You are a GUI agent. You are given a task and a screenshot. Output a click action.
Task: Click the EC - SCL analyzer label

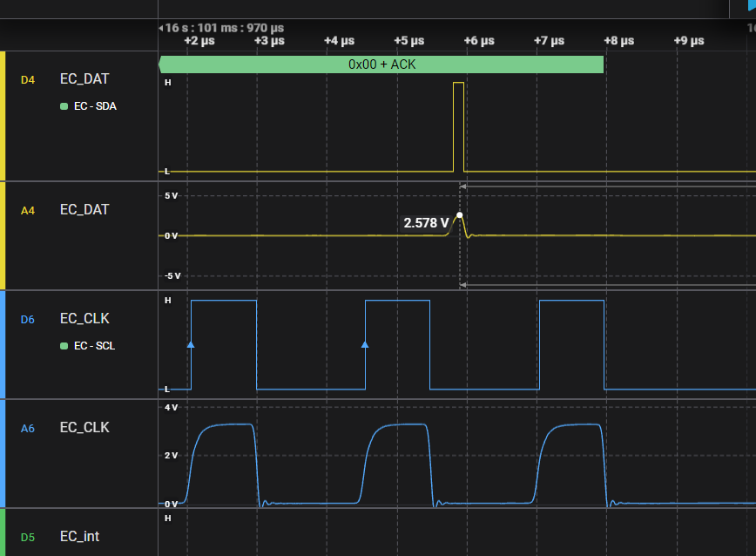pos(94,346)
